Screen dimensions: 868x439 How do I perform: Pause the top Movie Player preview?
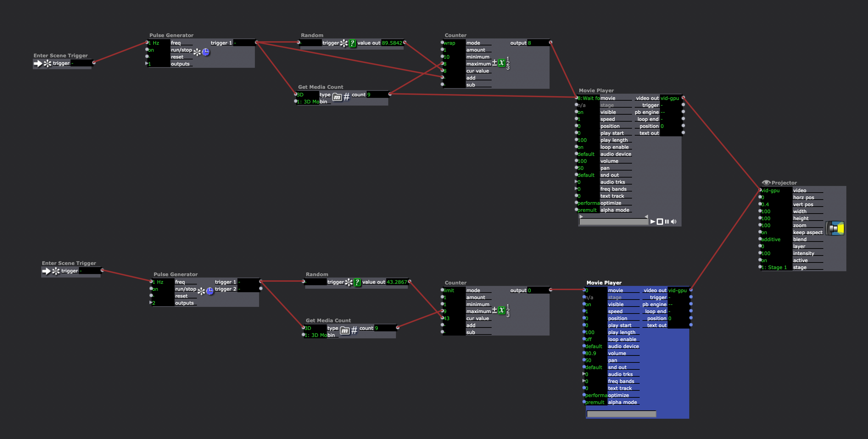667,222
